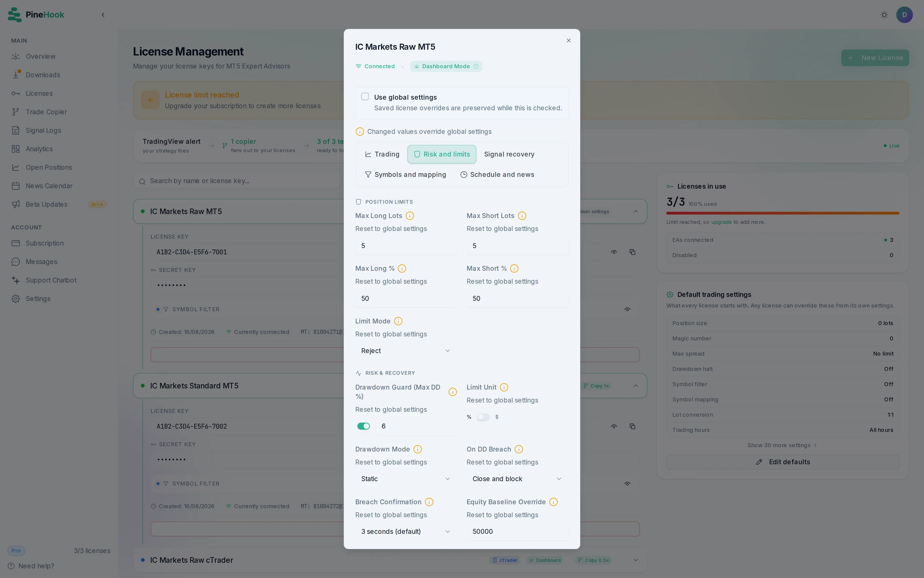Open the user avatar D menu
This screenshot has height=578, width=924.
coord(904,15)
